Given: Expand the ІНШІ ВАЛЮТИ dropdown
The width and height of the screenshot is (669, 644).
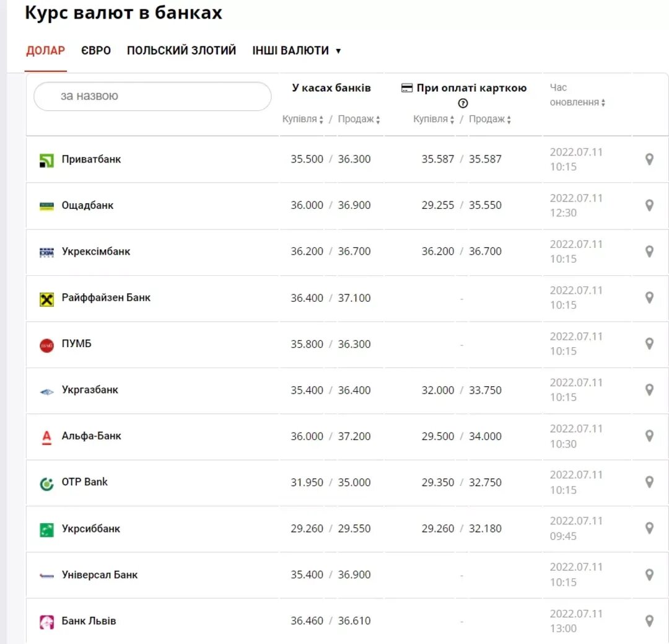Looking at the screenshot, I should pyautogui.click(x=297, y=50).
